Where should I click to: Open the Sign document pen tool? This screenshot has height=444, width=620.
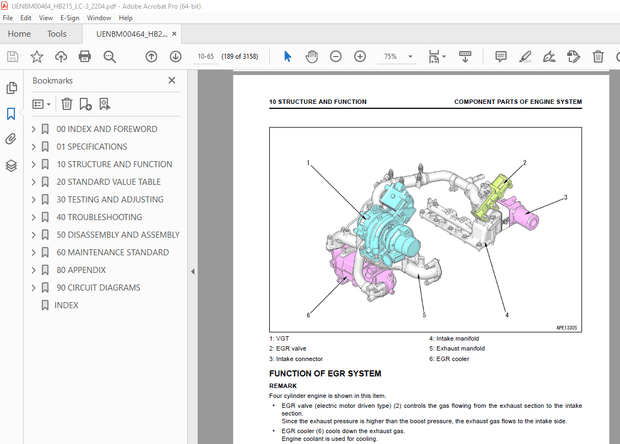click(x=549, y=57)
